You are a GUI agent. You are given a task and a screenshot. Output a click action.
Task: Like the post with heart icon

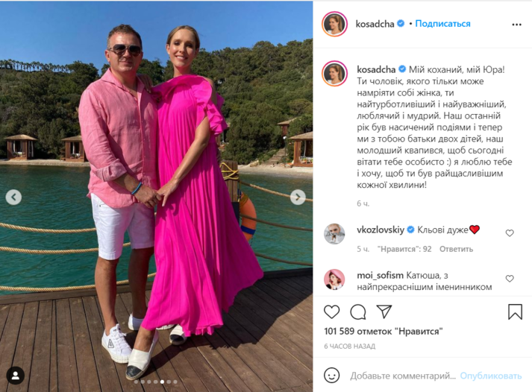point(331,312)
